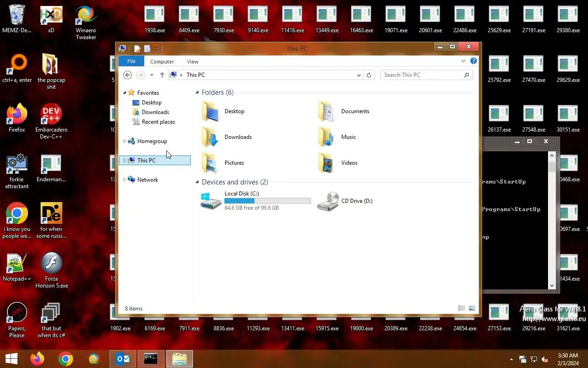Click the Properties quick access toolbar icon
588x368 pixels.
click(137, 48)
